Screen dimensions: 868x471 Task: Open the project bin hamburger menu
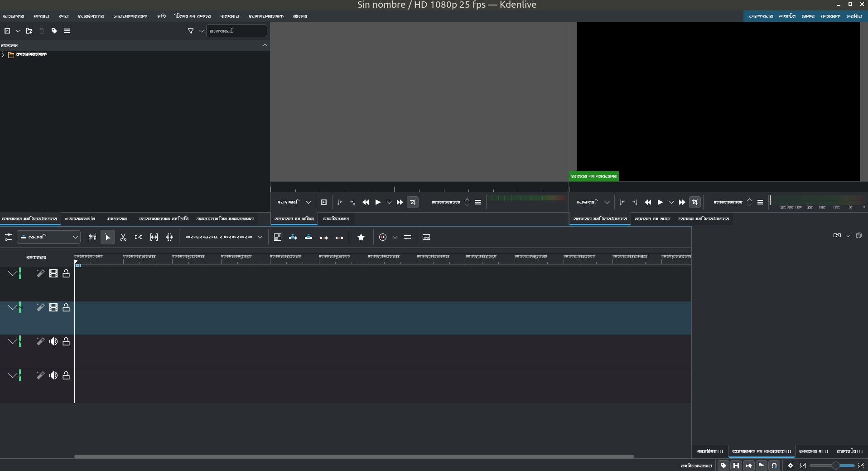67,31
